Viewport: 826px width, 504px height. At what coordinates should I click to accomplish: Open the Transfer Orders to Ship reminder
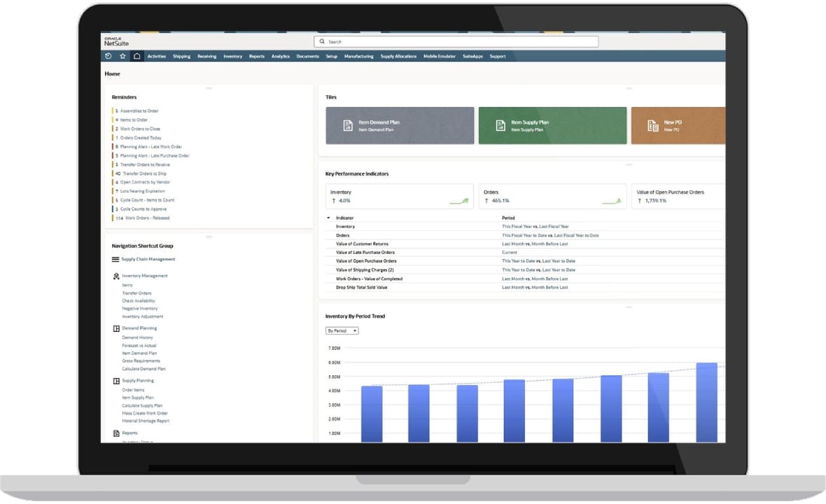[143, 174]
